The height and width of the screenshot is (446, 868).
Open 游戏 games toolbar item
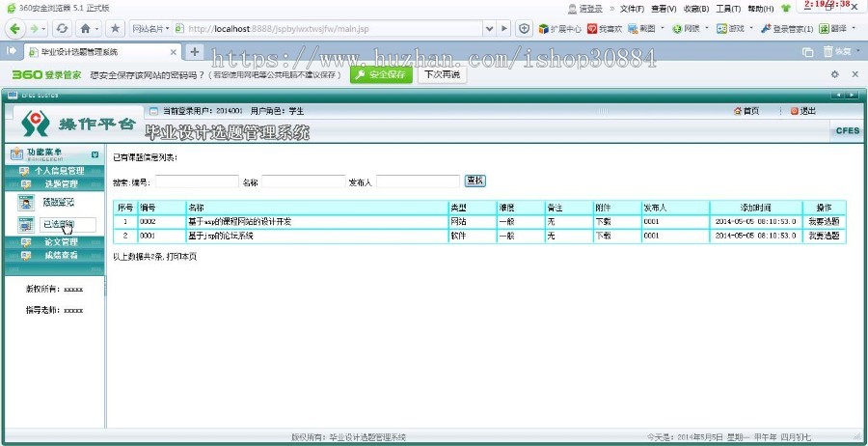point(731,29)
